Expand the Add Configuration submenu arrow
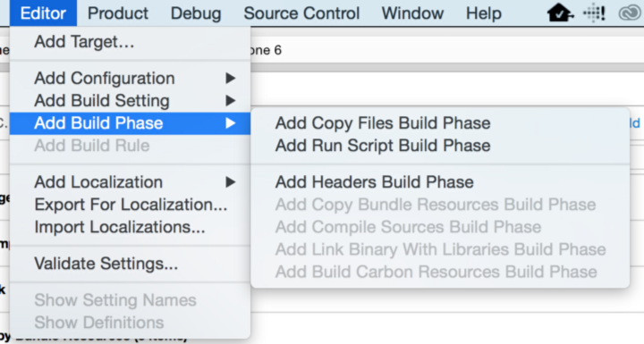The width and height of the screenshot is (644, 344). [231, 78]
